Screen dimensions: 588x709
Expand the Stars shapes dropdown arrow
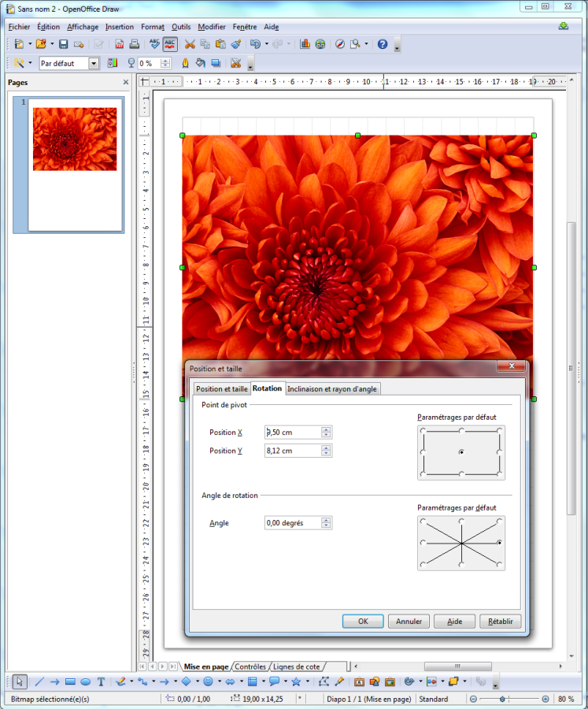307,681
